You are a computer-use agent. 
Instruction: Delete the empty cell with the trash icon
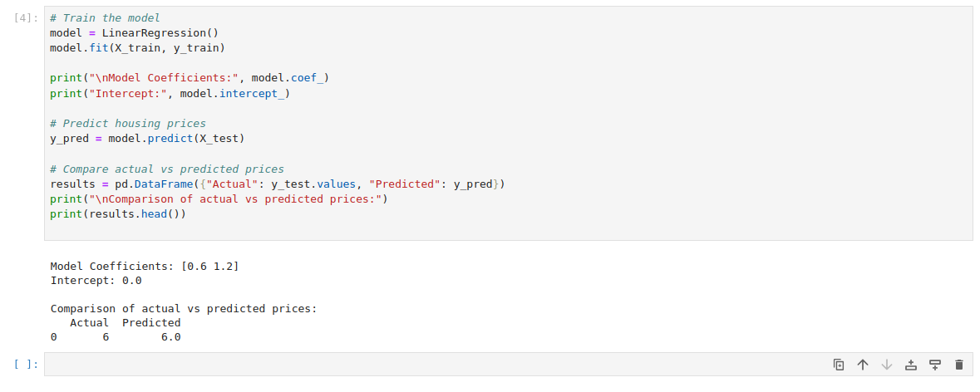[959, 365]
